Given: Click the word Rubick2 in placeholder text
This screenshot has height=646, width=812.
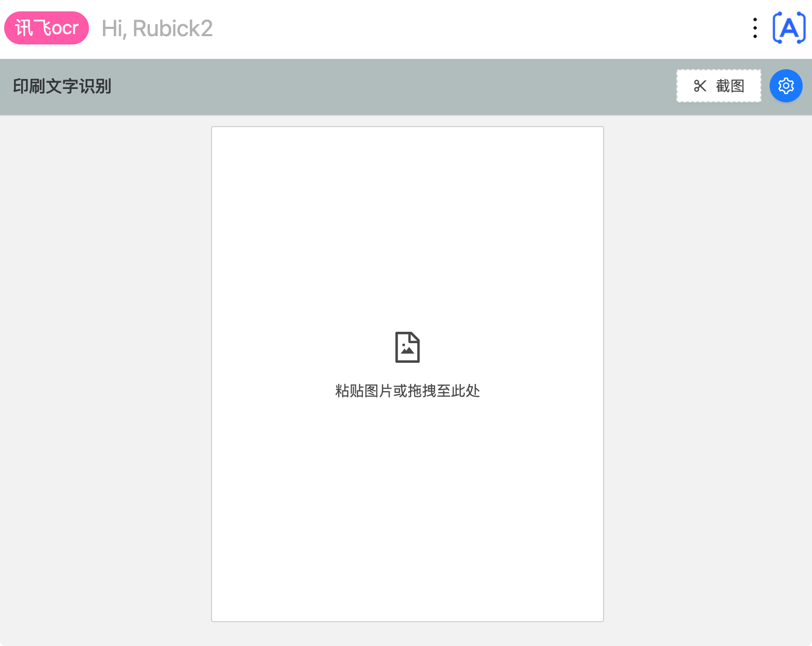Looking at the screenshot, I should coord(173,29).
